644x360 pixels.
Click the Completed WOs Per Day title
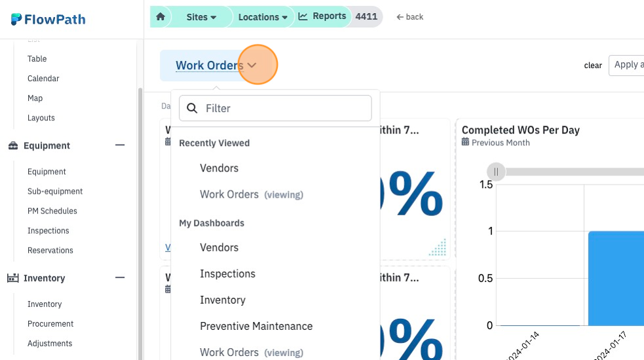(x=520, y=130)
